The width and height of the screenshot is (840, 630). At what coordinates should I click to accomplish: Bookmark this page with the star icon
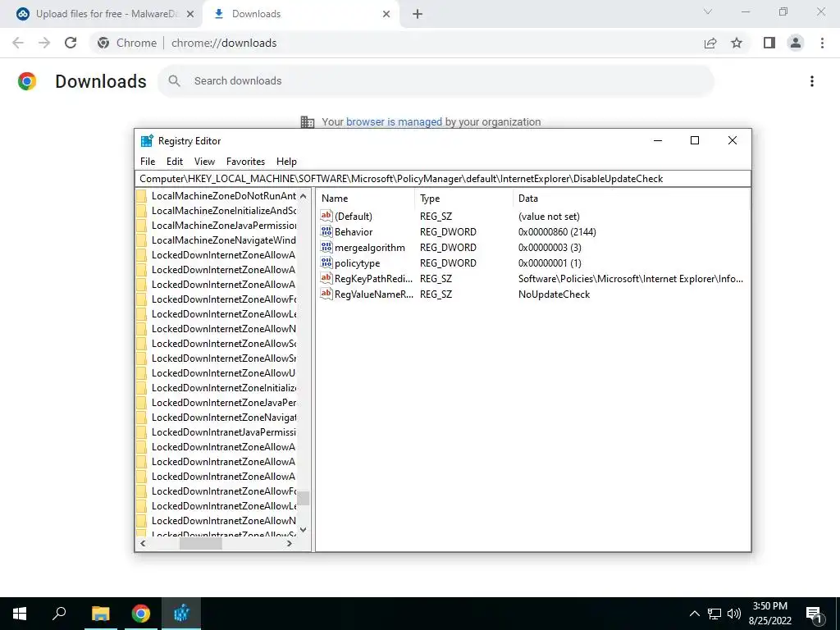(737, 43)
